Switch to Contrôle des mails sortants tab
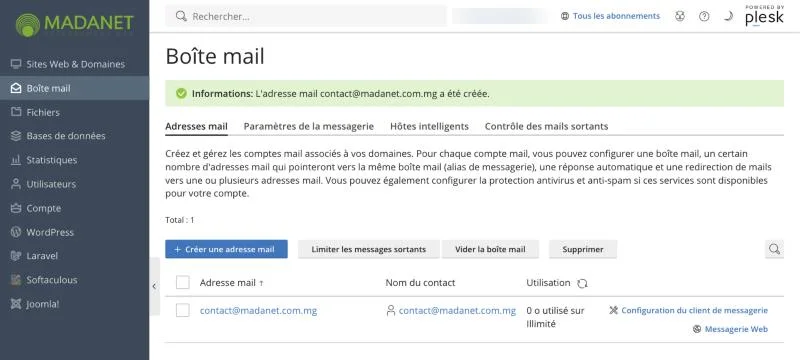This screenshot has width=800, height=360. (546, 126)
